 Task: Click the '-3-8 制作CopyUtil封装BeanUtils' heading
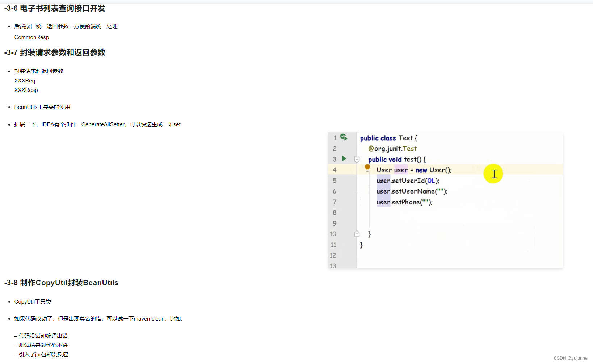61,283
